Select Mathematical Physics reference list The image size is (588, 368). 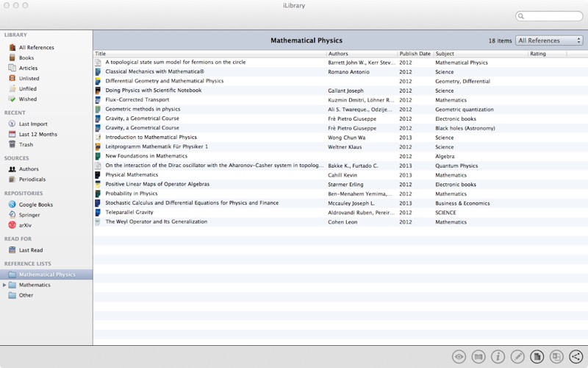point(46,275)
